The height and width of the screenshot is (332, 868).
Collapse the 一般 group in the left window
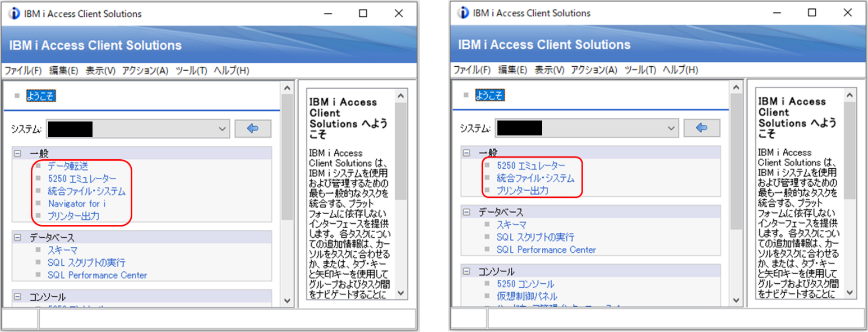click(x=17, y=153)
